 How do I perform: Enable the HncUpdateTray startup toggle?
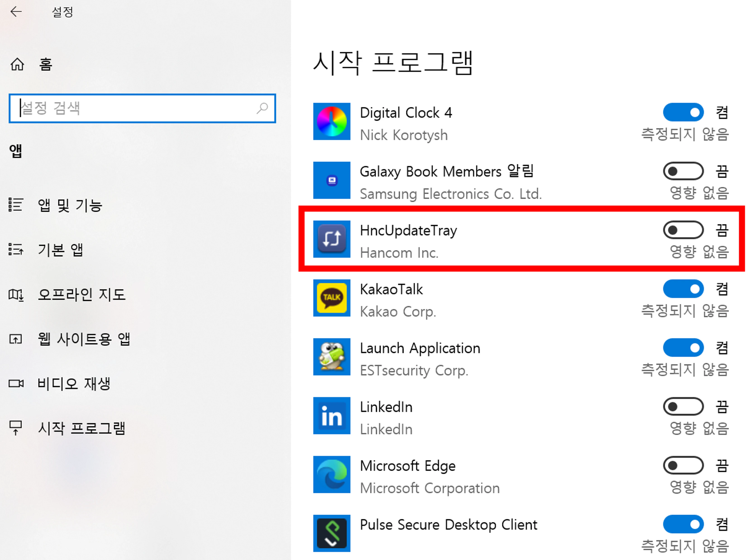click(683, 230)
